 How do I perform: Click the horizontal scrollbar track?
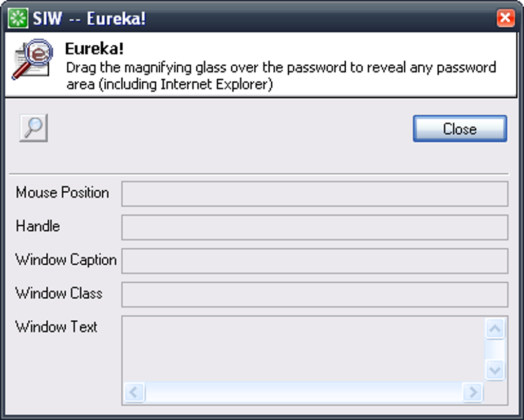[x=304, y=392]
